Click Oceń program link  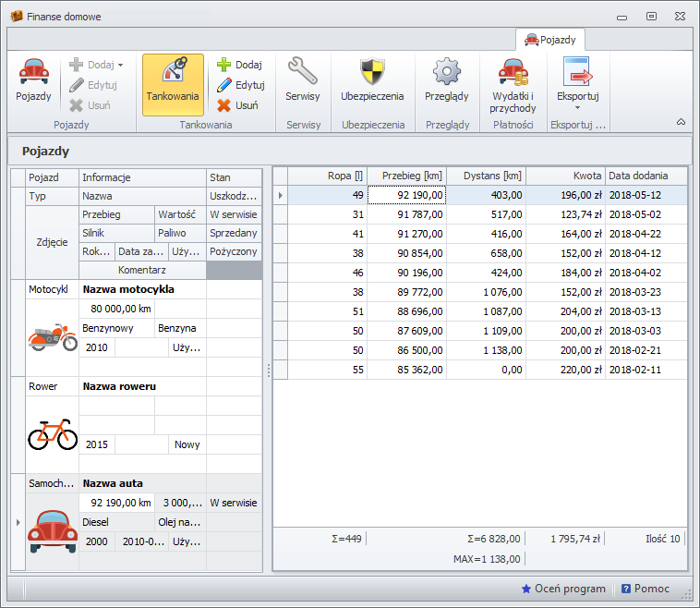point(563,589)
